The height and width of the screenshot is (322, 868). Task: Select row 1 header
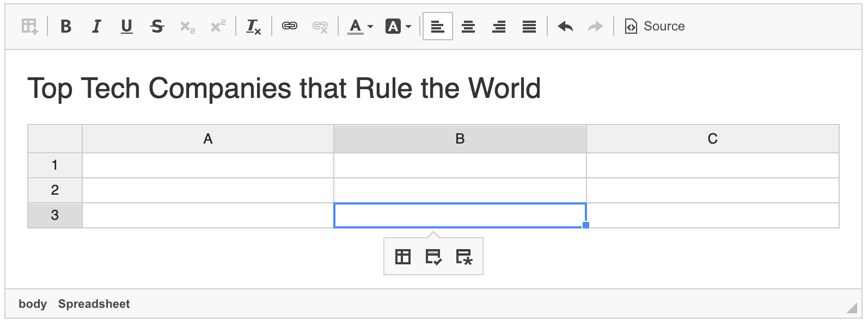coord(55,165)
